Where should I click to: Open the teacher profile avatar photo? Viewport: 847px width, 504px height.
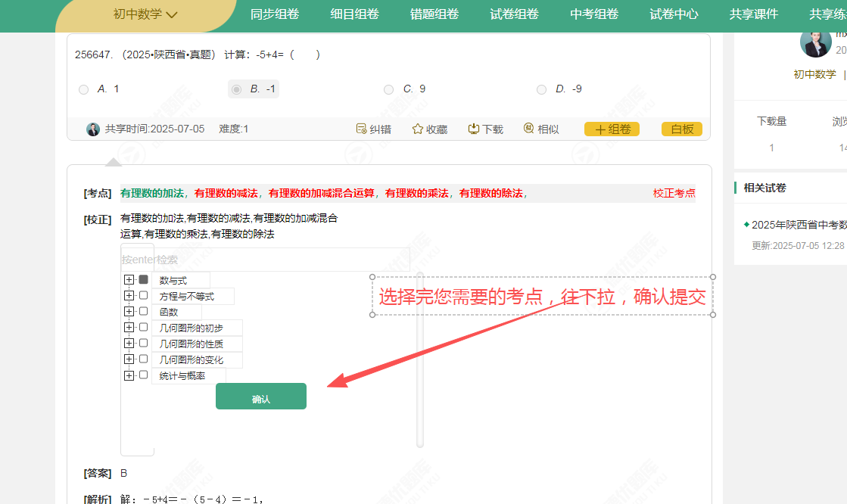coord(815,42)
